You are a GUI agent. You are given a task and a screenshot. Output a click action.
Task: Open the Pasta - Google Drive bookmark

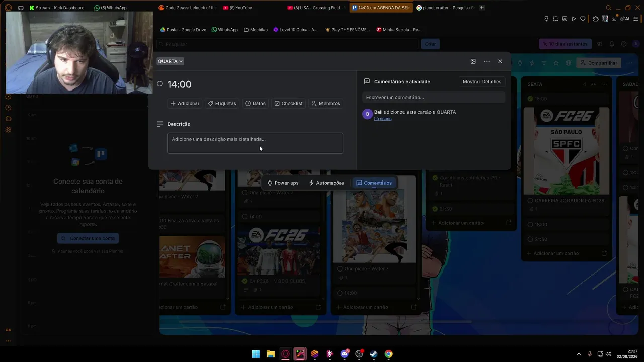(183, 30)
